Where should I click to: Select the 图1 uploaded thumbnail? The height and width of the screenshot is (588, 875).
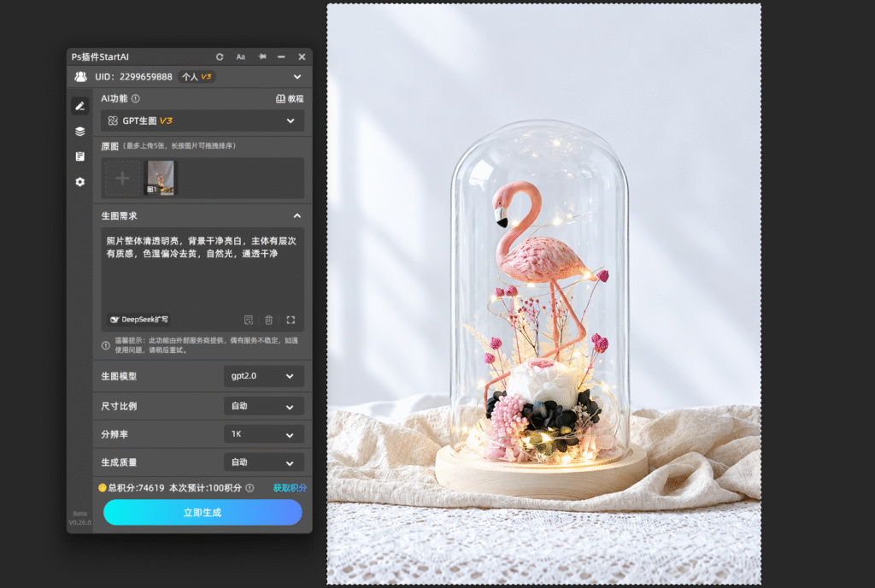click(160, 178)
